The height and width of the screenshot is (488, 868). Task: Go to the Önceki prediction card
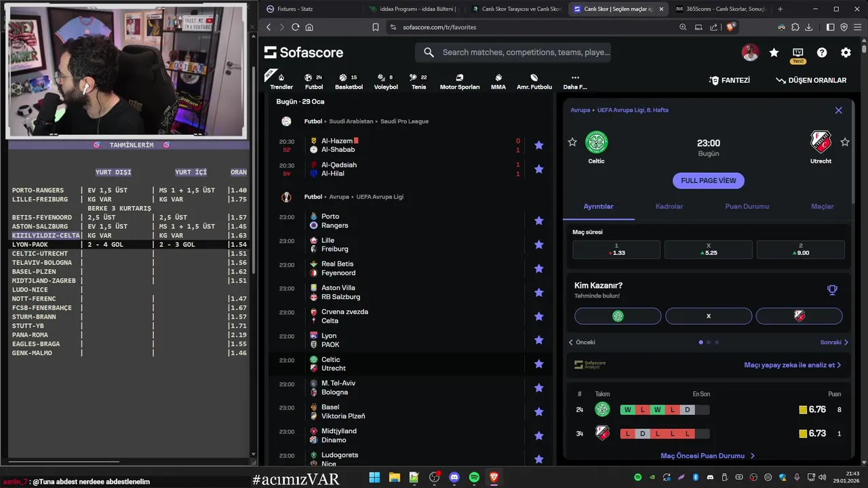pyautogui.click(x=582, y=342)
